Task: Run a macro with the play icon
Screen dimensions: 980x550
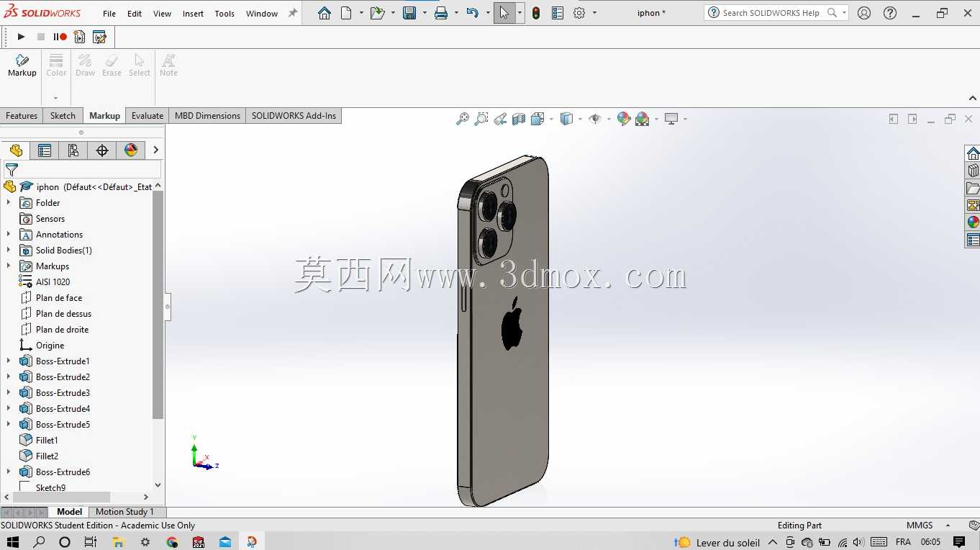Action: 21,37
